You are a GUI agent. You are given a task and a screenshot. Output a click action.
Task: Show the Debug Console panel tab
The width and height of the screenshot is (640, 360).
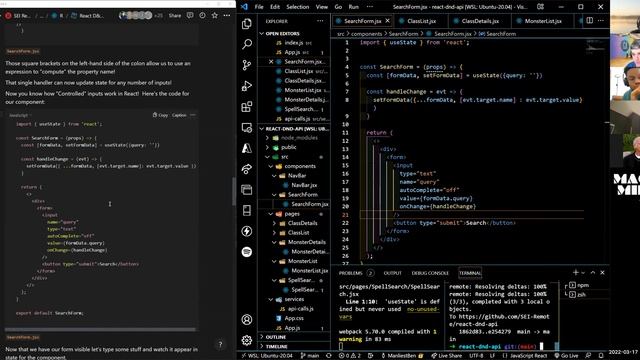click(x=430, y=273)
